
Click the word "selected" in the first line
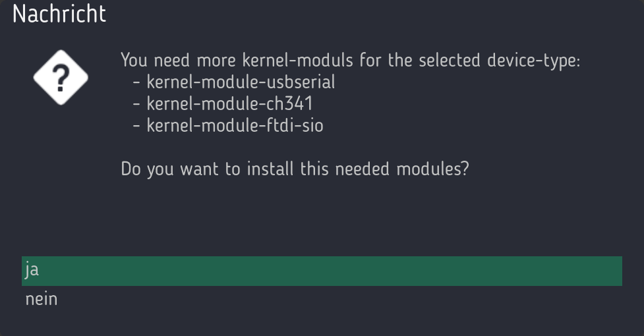[450, 61]
